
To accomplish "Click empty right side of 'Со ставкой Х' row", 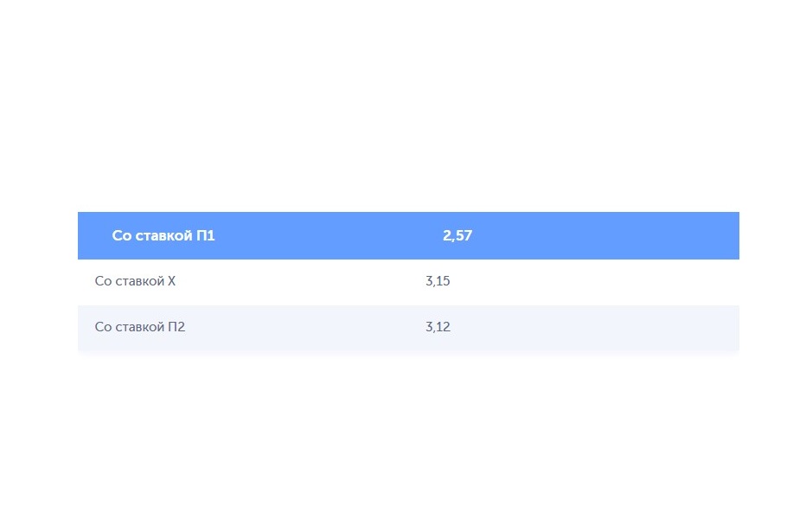I will [x=596, y=282].
